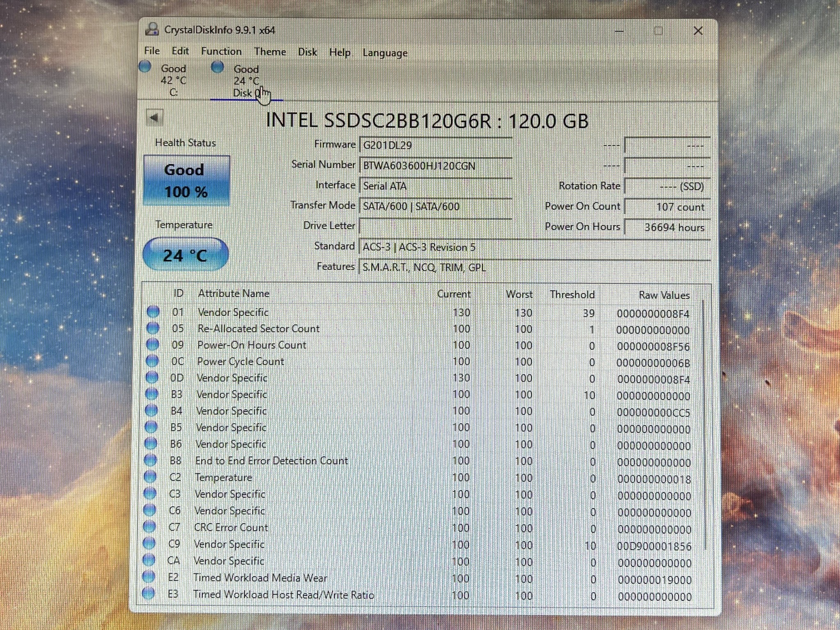
Task: Select the Disk 0 tab
Action: click(x=246, y=80)
